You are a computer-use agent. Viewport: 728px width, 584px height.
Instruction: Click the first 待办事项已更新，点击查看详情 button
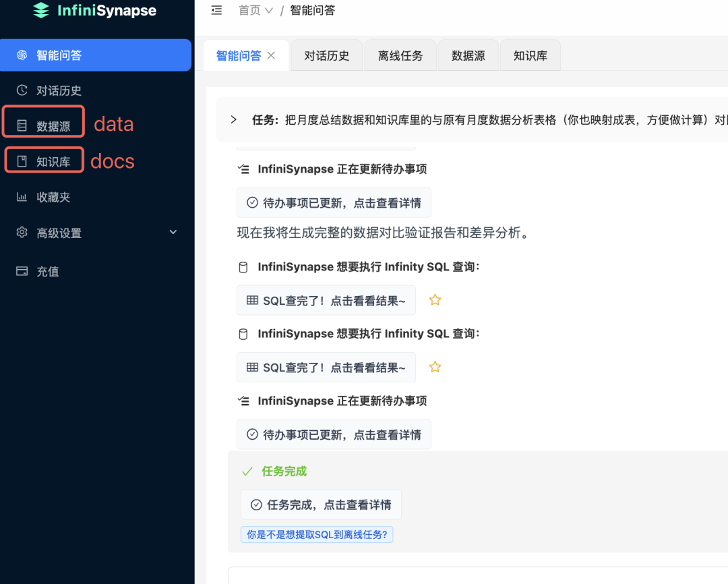(334, 202)
